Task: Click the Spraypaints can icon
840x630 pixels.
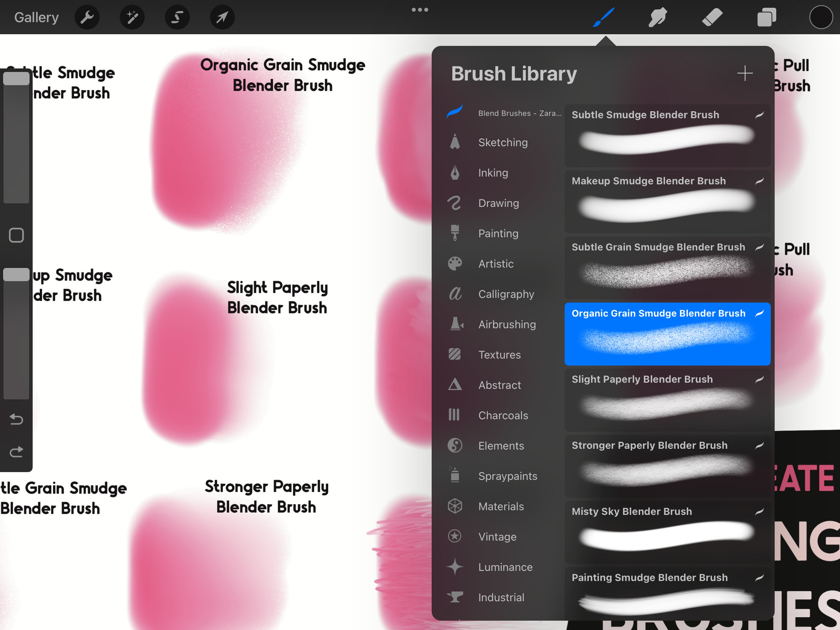Action: pos(454,474)
